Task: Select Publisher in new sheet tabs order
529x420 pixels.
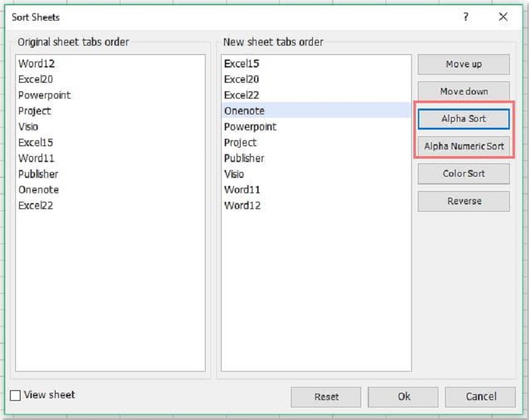Action: pos(244,158)
